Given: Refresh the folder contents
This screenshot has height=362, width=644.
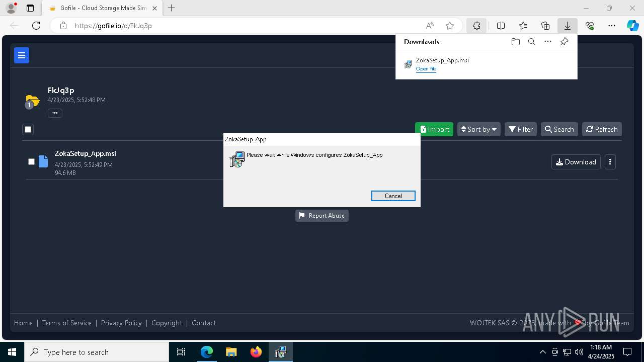Looking at the screenshot, I should pos(602,129).
